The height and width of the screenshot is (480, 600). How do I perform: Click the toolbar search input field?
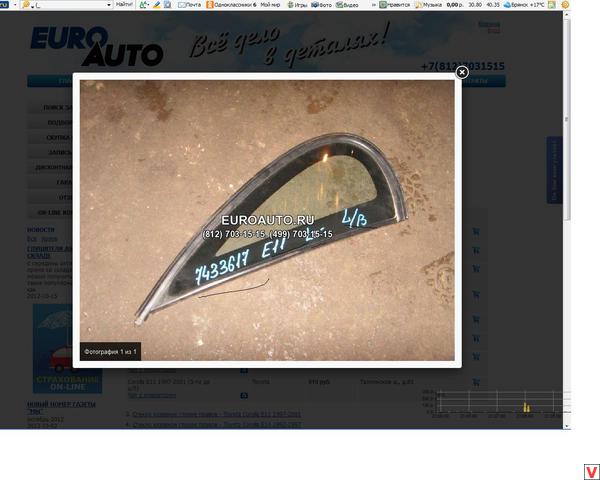click(68, 5)
